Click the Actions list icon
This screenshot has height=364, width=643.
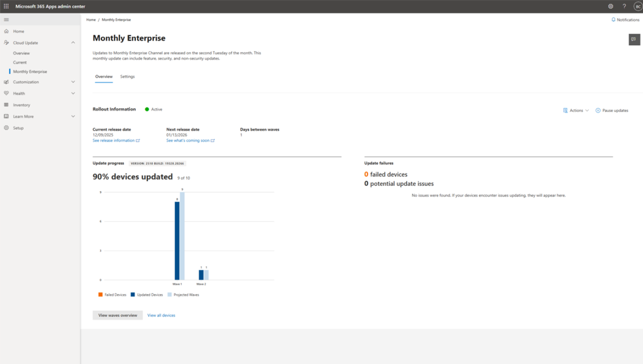(x=566, y=110)
